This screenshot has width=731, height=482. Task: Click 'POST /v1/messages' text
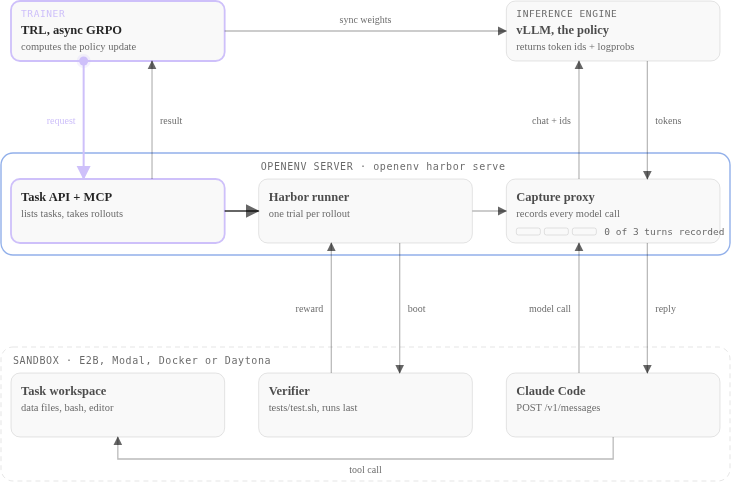click(558, 407)
